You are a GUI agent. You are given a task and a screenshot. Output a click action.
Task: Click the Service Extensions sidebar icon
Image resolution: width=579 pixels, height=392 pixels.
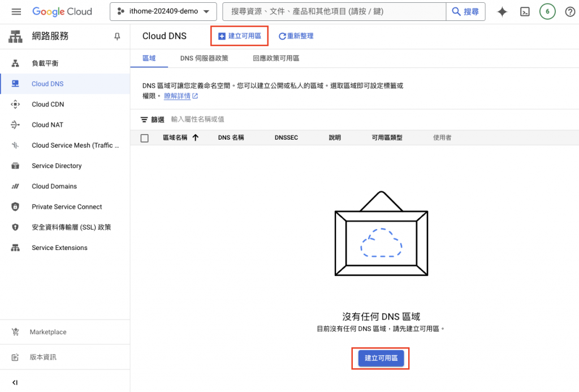point(15,248)
